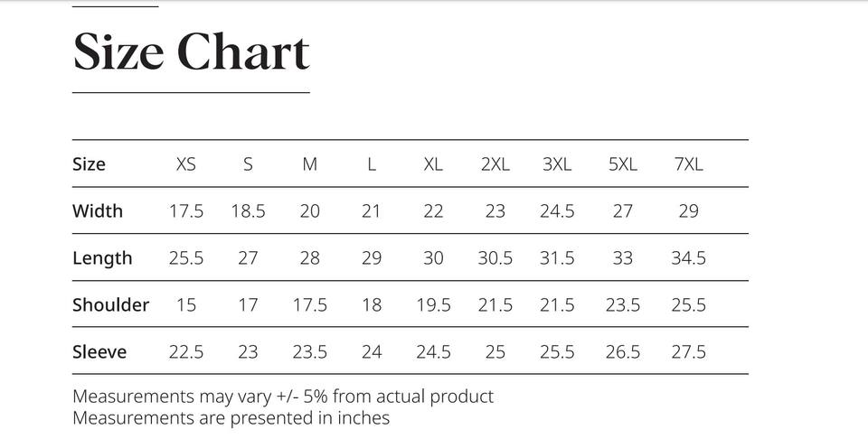This screenshot has width=868, height=448.
Task: Click the Width row label
Action: (98, 211)
